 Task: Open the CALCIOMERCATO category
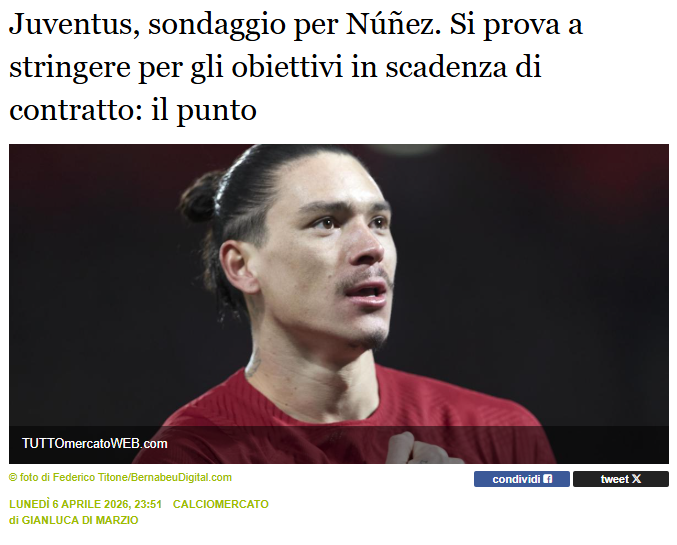tap(221, 504)
